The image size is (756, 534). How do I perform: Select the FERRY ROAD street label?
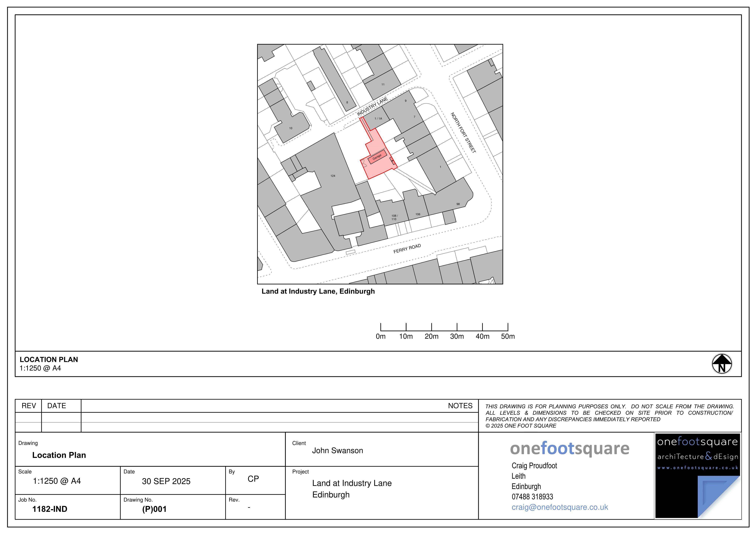(x=407, y=249)
